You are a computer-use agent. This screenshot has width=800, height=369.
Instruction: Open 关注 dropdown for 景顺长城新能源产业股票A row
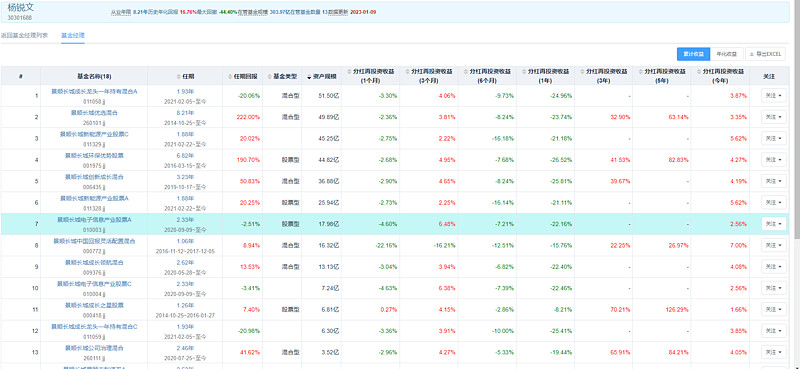pos(774,203)
